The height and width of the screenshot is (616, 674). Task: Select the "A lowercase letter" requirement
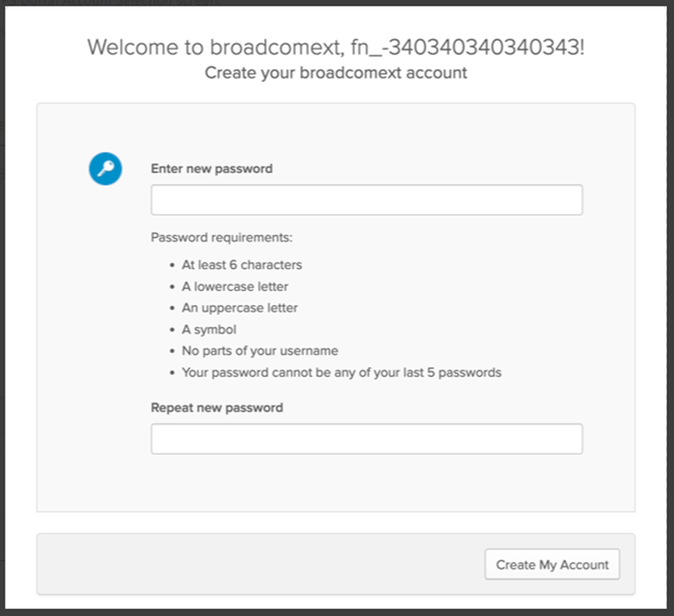(235, 287)
